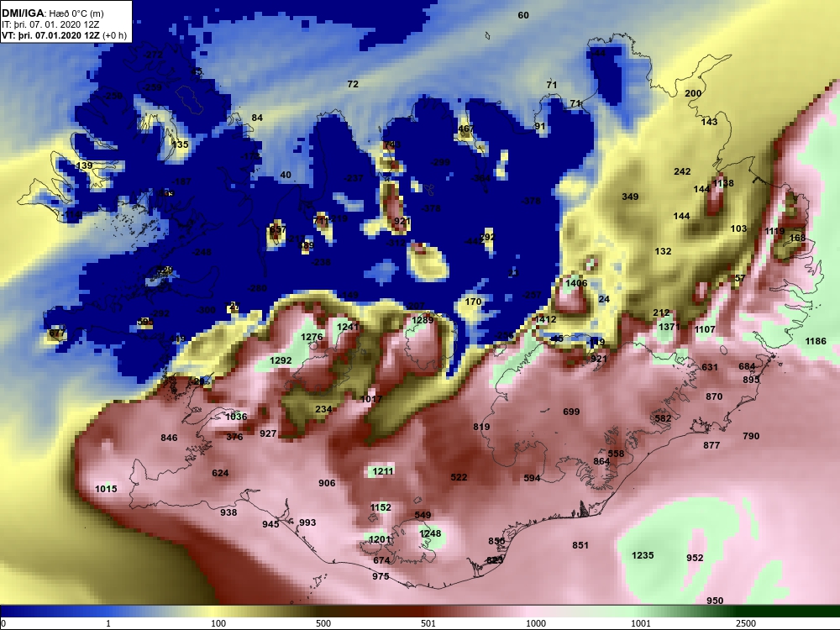
Task: Click the map value 1248
Action: pos(430,533)
